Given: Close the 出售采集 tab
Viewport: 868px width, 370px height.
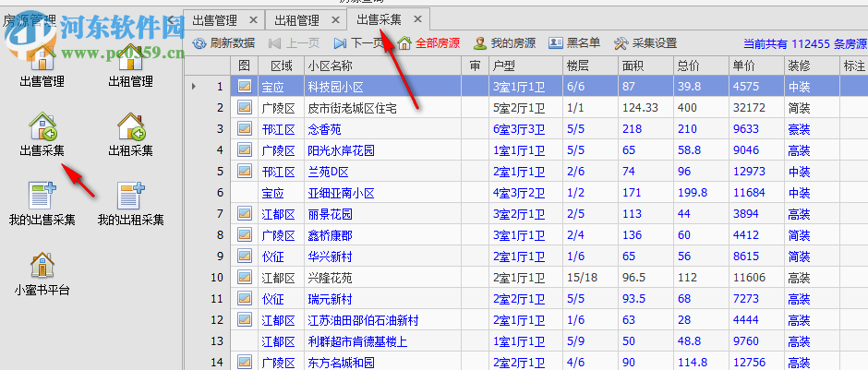Looking at the screenshot, I should coord(418,19).
